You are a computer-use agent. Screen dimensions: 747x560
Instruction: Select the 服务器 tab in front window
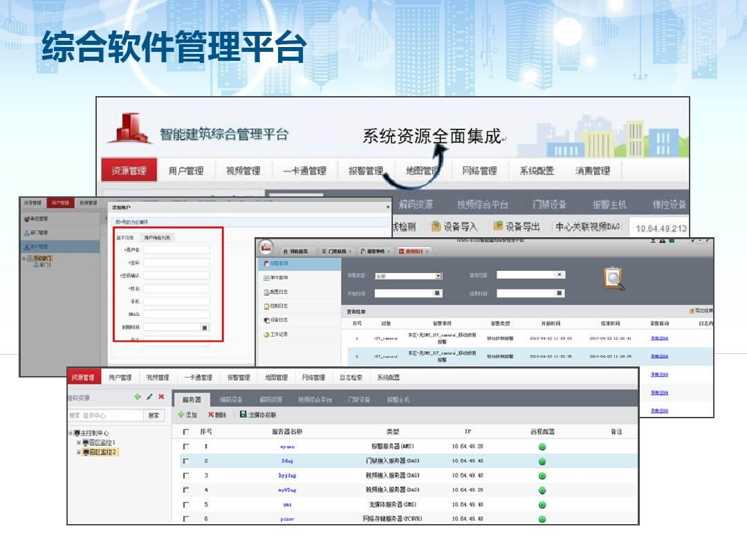pyautogui.click(x=192, y=400)
